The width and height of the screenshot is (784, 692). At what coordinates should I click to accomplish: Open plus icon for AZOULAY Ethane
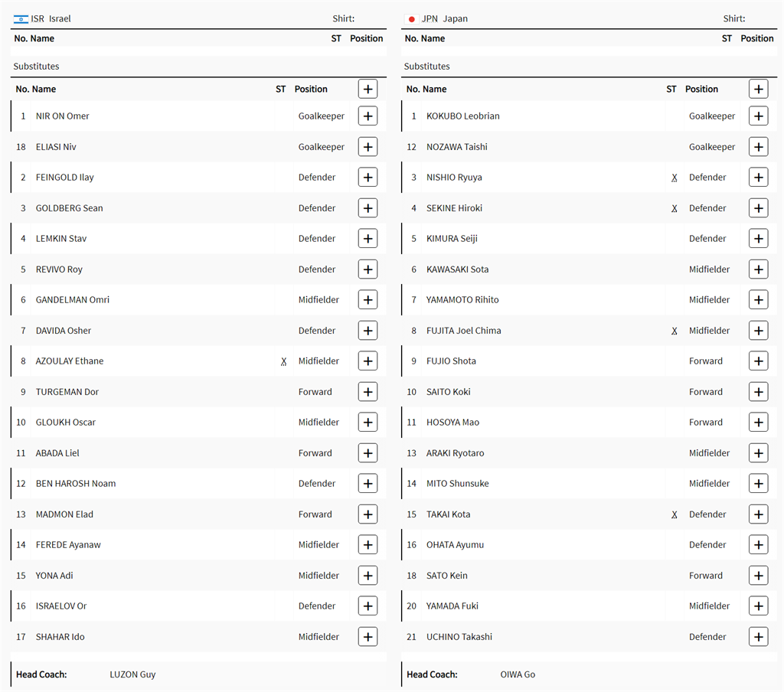pyautogui.click(x=367, y=361)
